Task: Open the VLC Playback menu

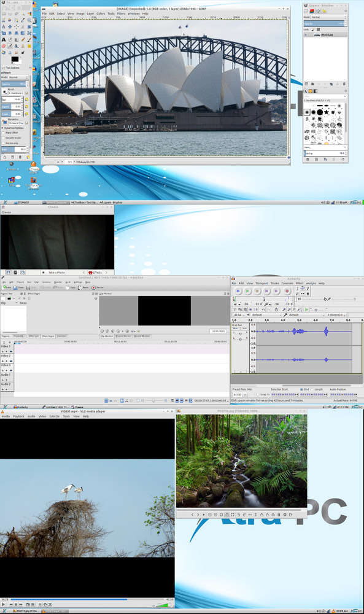Action: [18, 416]
